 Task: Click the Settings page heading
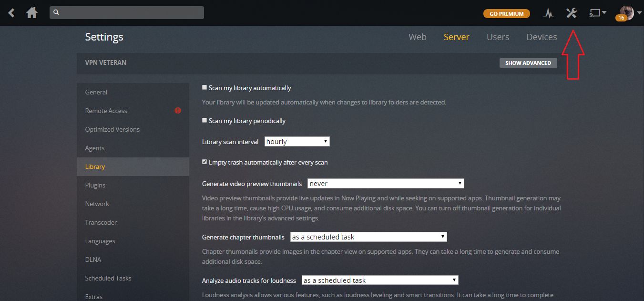point(104,37)
